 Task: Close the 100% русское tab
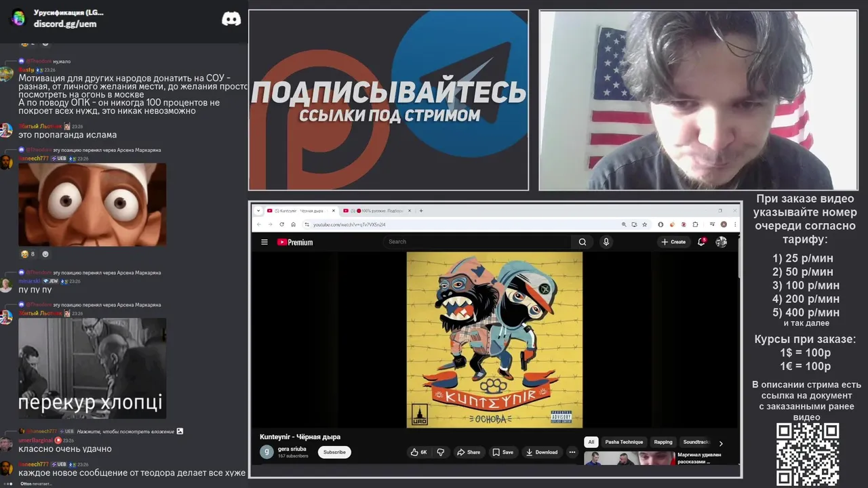[x=410, y=211]
